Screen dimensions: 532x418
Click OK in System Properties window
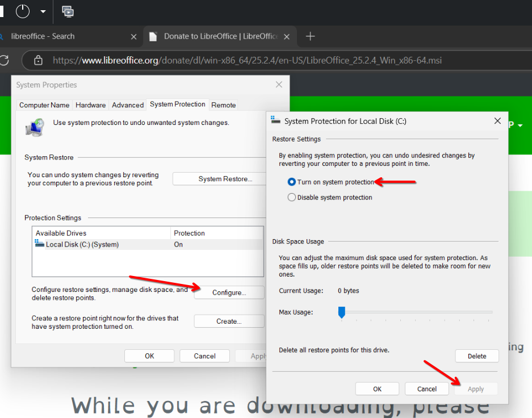click(149, 356)
